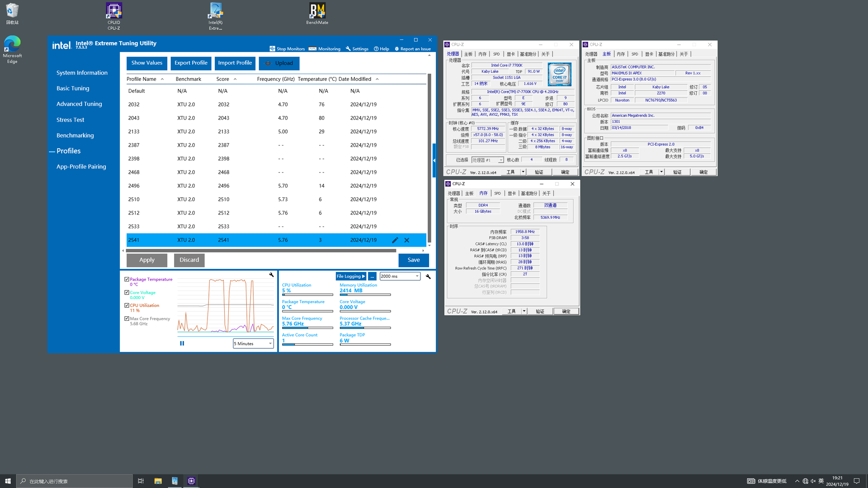
Task: Open Monitoring in XTU header
Action: click(325, 49)
